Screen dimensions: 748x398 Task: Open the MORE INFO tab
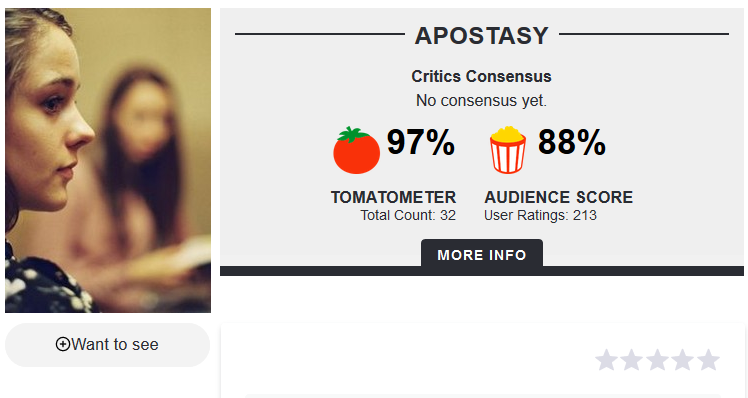(482, 254)
